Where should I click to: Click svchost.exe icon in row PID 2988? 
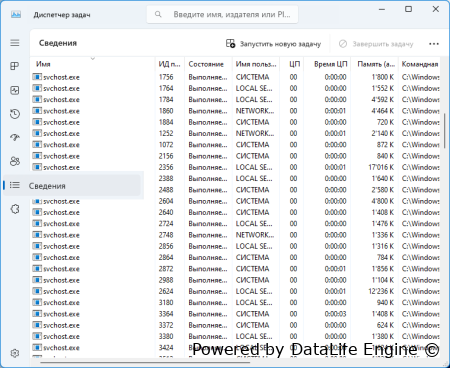37,280
